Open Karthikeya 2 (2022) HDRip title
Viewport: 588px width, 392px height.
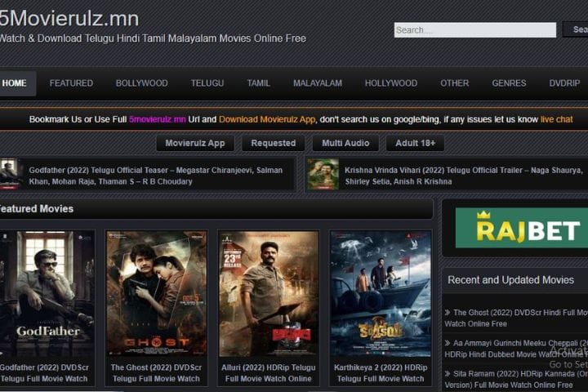tap(381, 373)
